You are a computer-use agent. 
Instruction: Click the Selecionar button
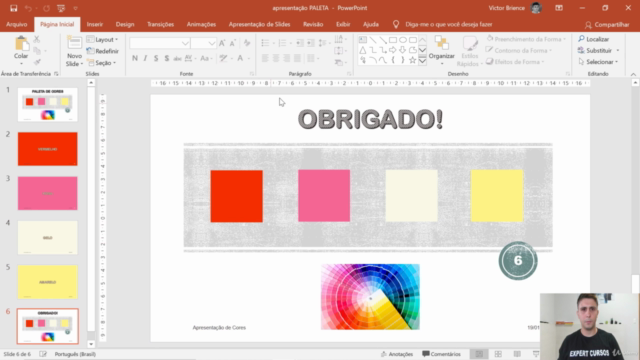click(x=598, y=62)
